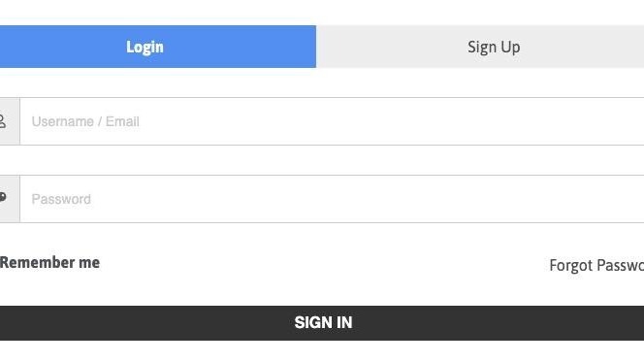Image resolution: width=644 pixels, height=362 pixels.
Task: Click into the Password field
Action: [x=332, y=199]
